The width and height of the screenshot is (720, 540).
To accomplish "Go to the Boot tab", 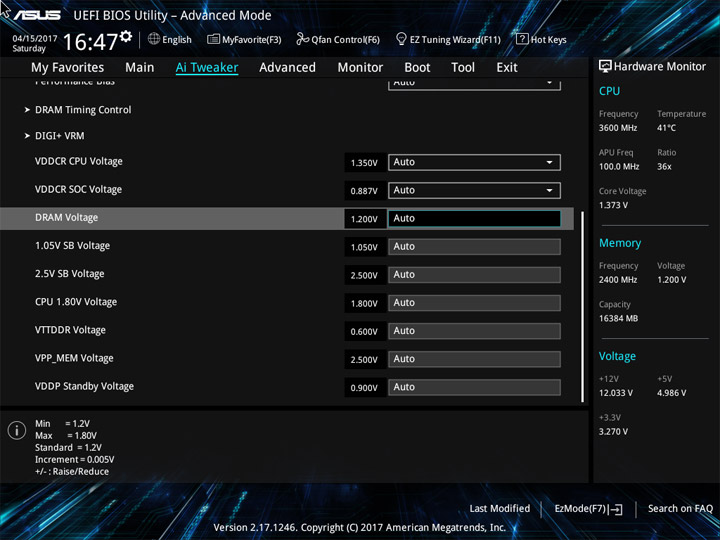I will coord(417,68).
